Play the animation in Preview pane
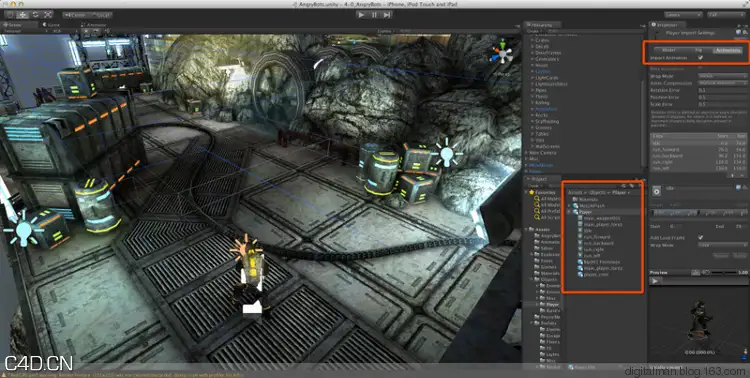The height and width of the screenshot is (378, 750). click(x=655, y=281)
